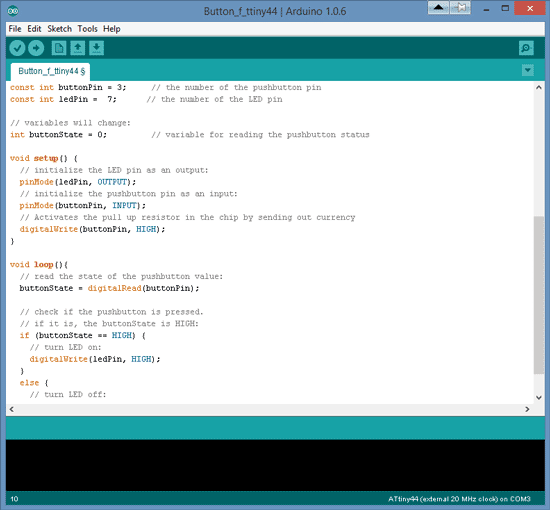Click 'buttonState = digitalRead(buttonPin);' line
550x510 pixels.
pyautogui.click(x=109, y=288)
